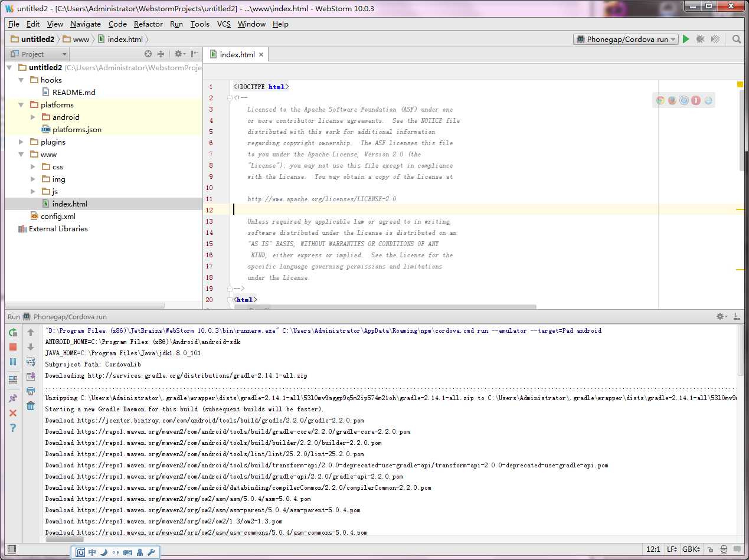Open index.html preview in Chrome browser icon
Image resolution: width=749 pixels, height=560 pixels.
click(x=660, y=100)
